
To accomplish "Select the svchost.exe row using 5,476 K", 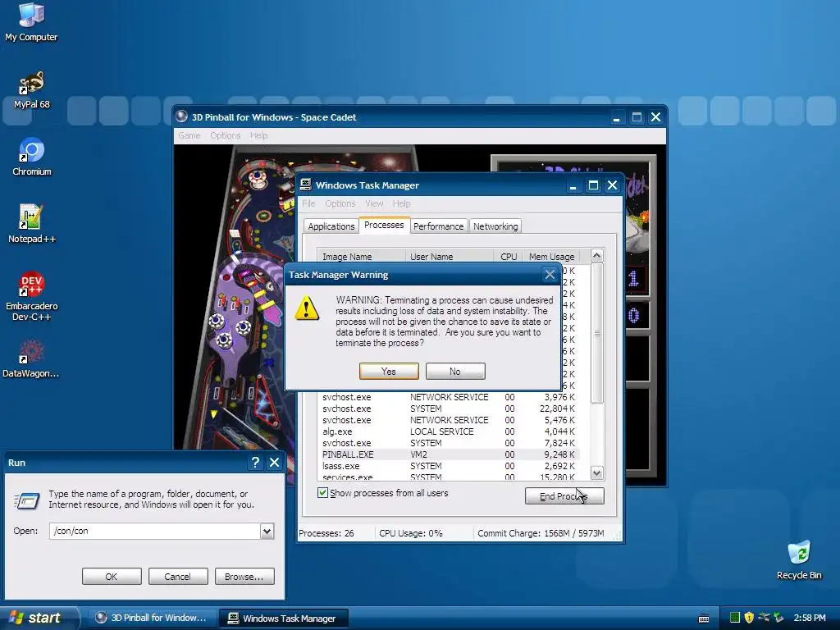I will click(x=449, y=420).
